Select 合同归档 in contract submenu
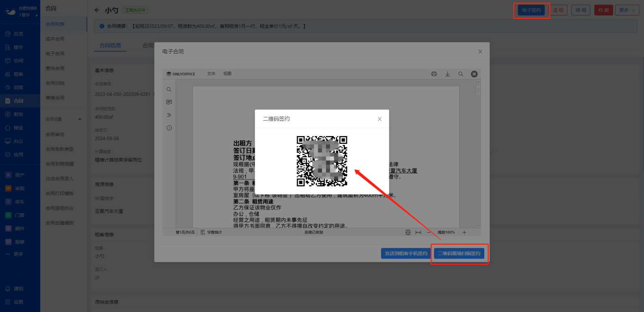This screenshot has height=312, width=644. 64,83
